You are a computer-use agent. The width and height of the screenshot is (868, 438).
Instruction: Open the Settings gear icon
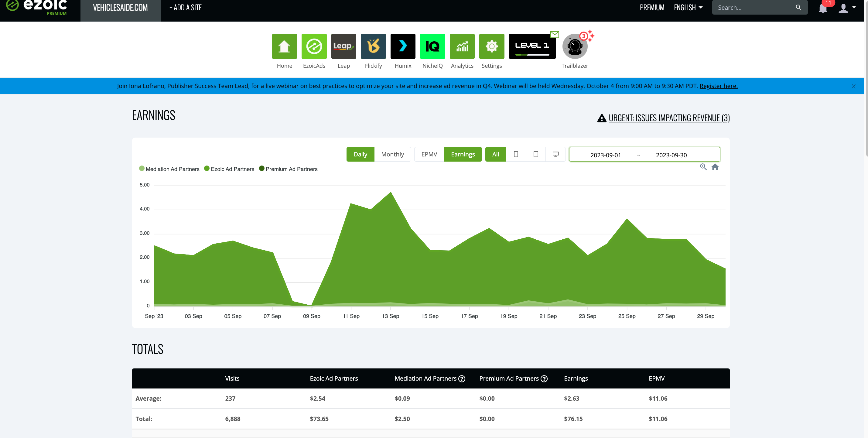pos(492,46)
